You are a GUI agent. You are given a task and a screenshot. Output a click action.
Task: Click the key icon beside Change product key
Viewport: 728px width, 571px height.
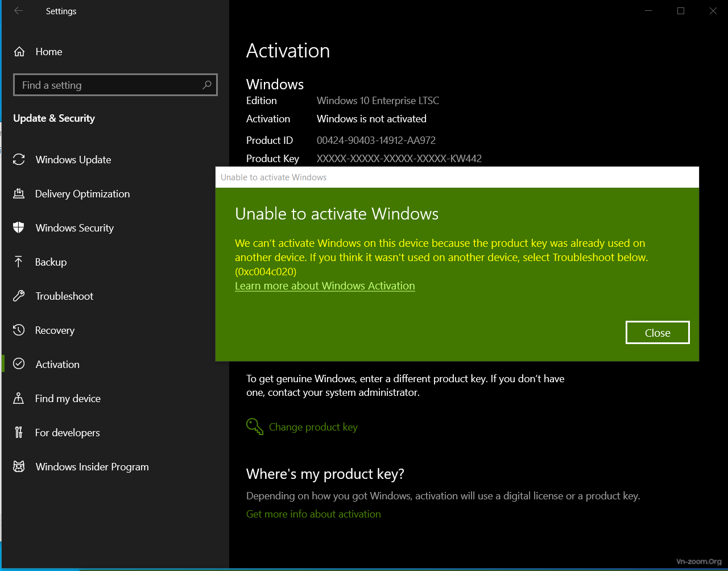[254, 427]
